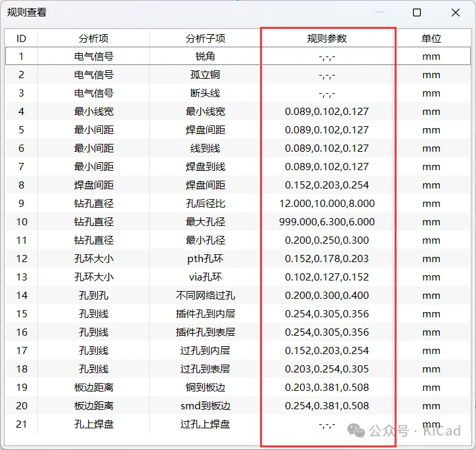Click the 分析子项 column header
The image size is (476, 450).
tap(205, 38)
